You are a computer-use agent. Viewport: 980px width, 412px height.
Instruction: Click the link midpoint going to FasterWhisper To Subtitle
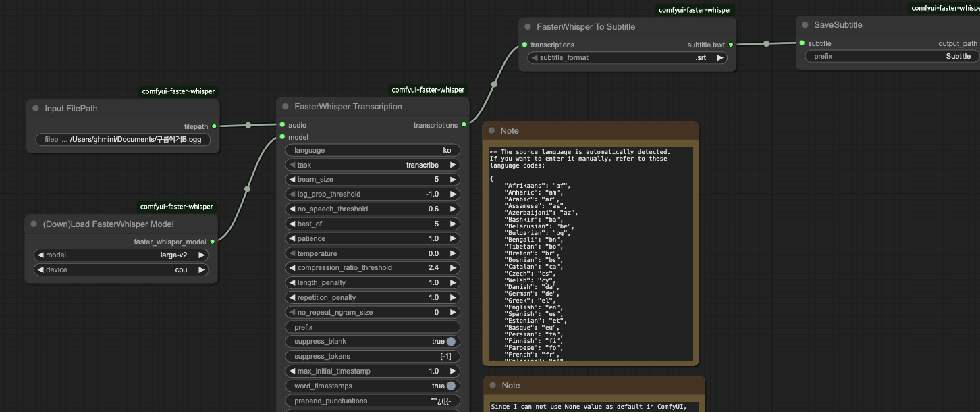(494, 84)
